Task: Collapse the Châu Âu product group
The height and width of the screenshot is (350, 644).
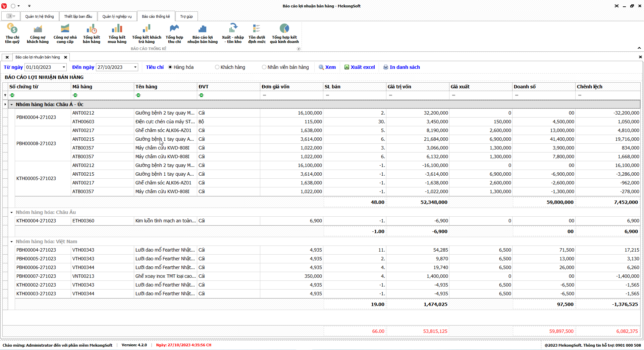Action: [11, 213]
